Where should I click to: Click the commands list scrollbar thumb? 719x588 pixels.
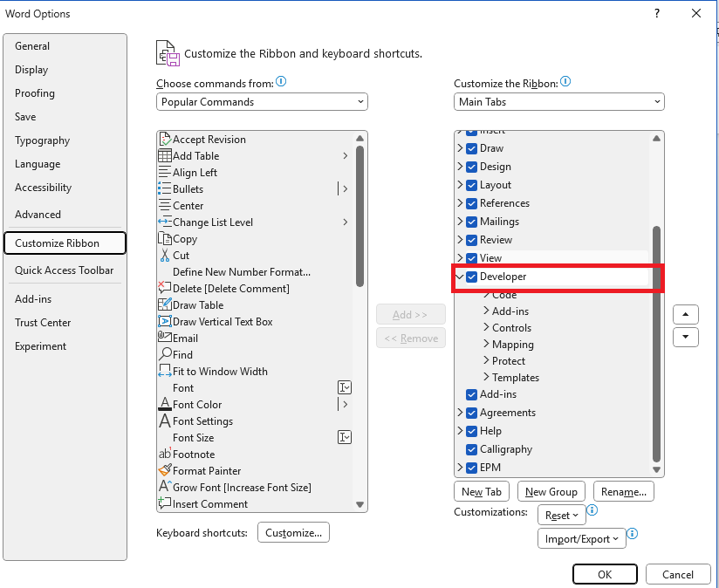(x=359, y=215)
